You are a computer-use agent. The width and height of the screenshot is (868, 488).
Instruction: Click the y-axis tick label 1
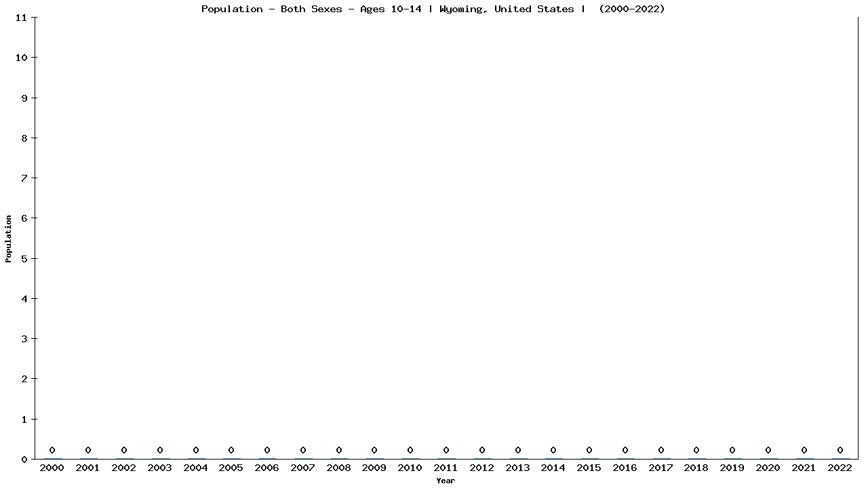(x=24, y=420)
